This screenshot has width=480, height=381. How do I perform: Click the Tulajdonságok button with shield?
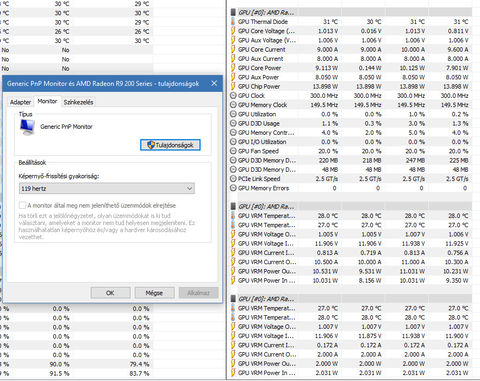[x=170, y=145]
